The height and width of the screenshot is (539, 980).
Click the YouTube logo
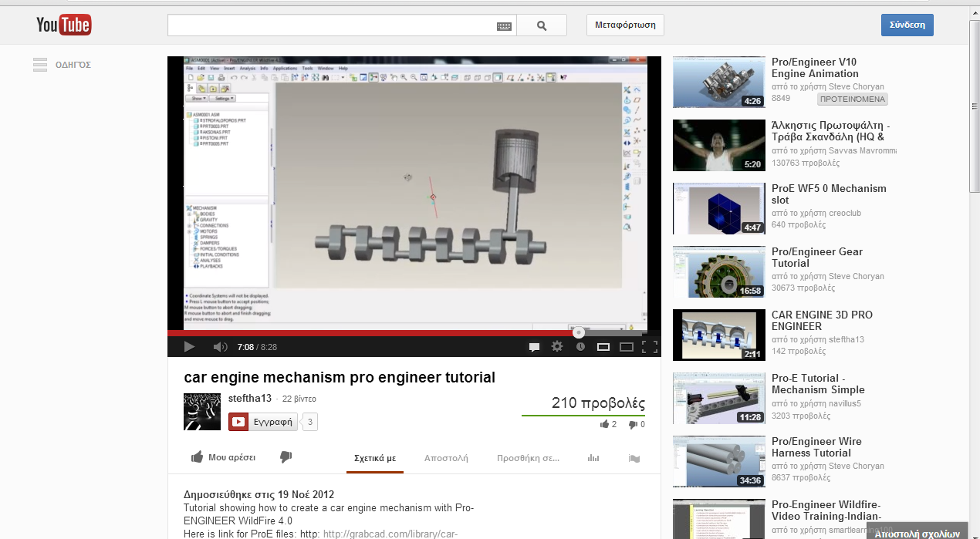pyautogui.click(x=64, y=25)
